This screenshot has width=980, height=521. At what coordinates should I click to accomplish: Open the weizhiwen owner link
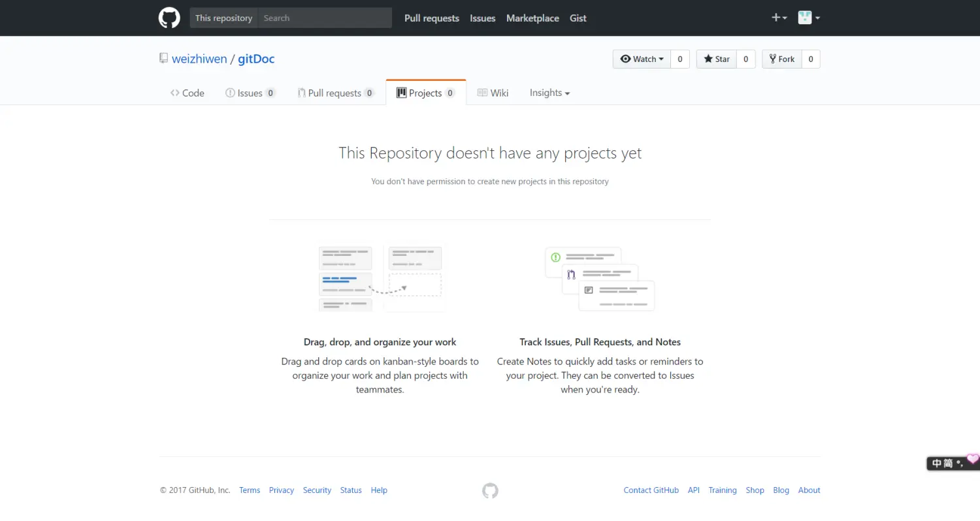199,59
